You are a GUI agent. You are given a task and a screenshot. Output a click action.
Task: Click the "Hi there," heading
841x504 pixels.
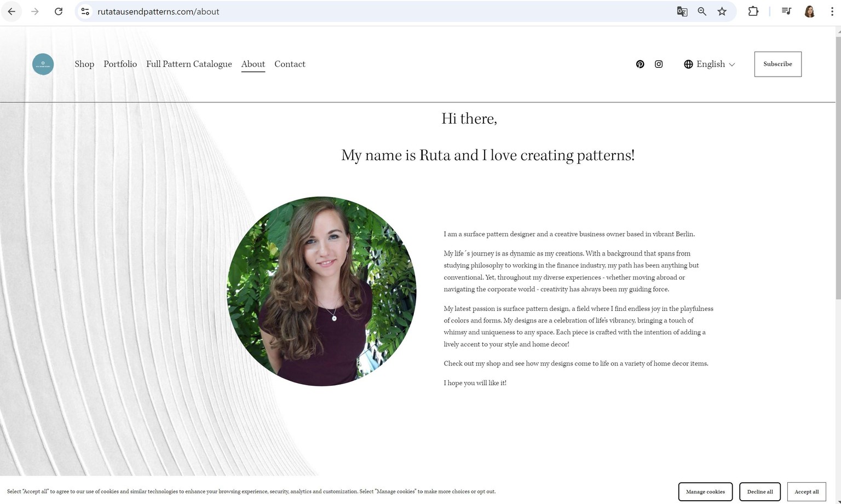469,118
